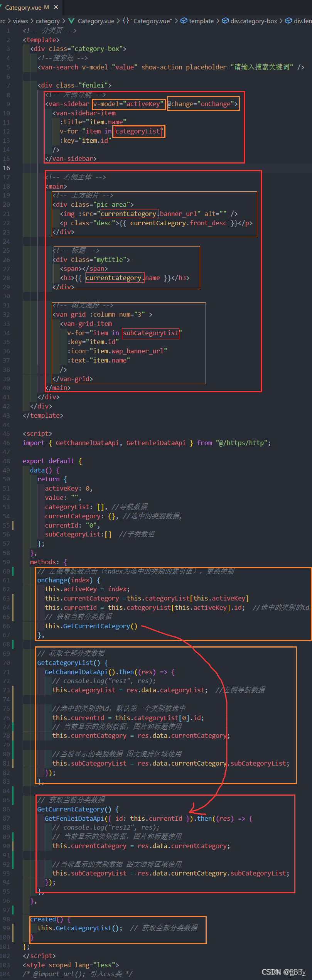Click the 'this.activeKey = index;' line
This screenshot has height=980, width=312.
[x=87, y=589]
